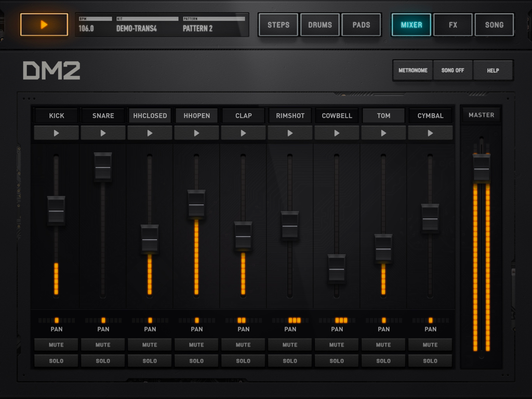This screenshot has width=532, height=399.
Task: Preview the RIMSHOT drum sound
Action: point(290,132)
